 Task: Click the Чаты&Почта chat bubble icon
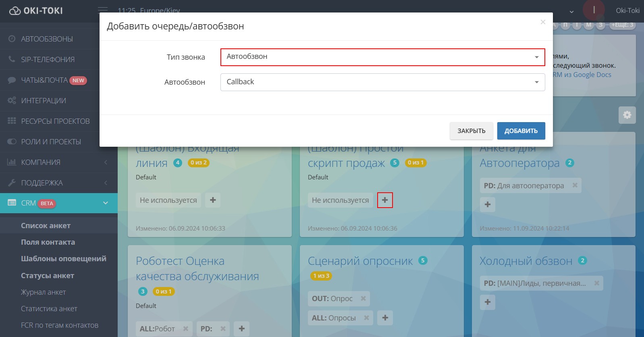click(x=12, y=80)
